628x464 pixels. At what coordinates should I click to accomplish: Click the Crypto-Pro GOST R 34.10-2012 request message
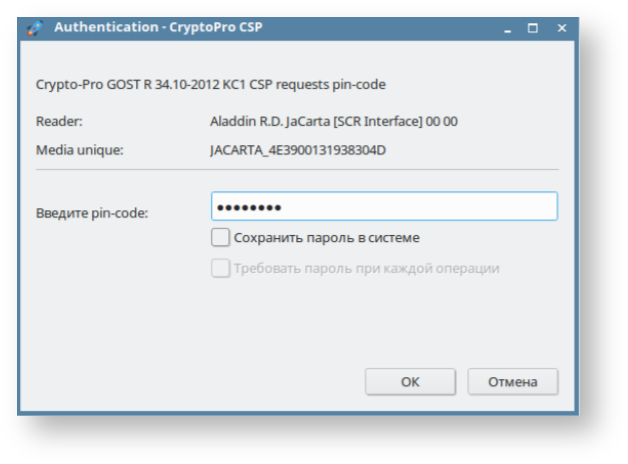coord(210,84)
